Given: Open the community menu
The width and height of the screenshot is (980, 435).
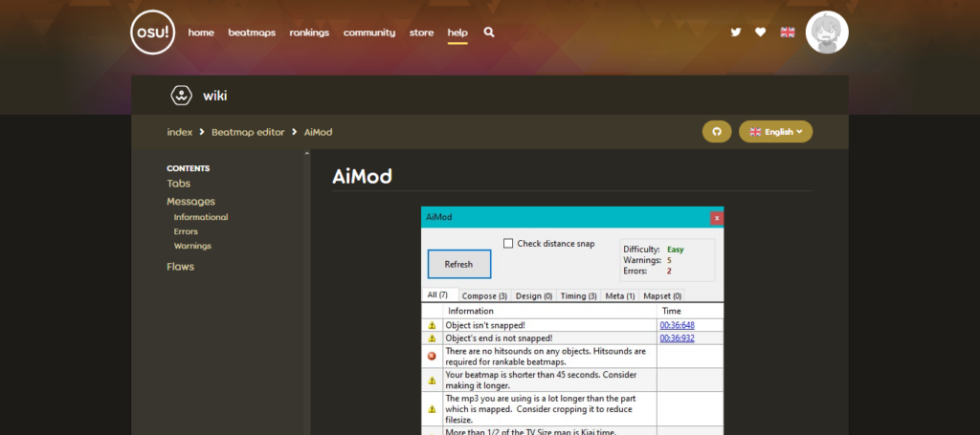Looking at the screenshot, I should coord(368,33).
